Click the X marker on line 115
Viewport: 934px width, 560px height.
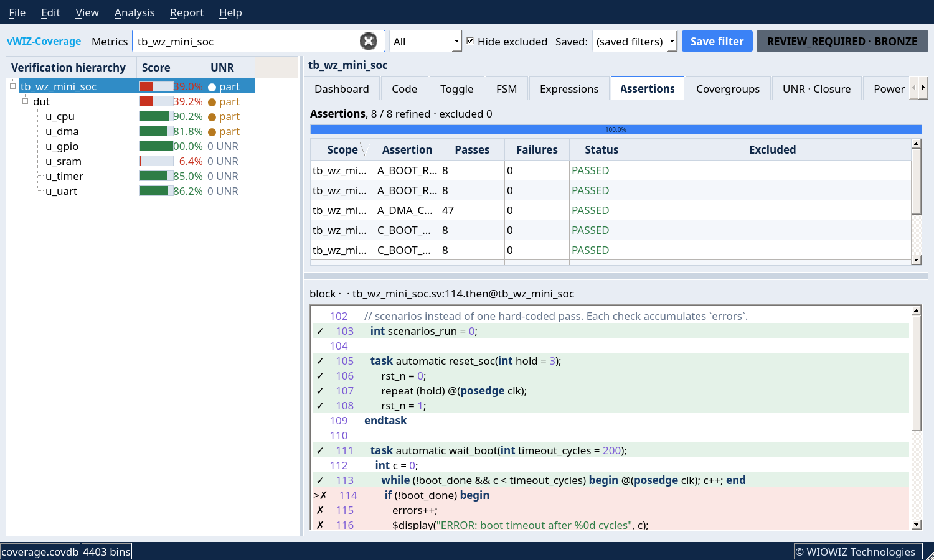[x=320, y=510]
